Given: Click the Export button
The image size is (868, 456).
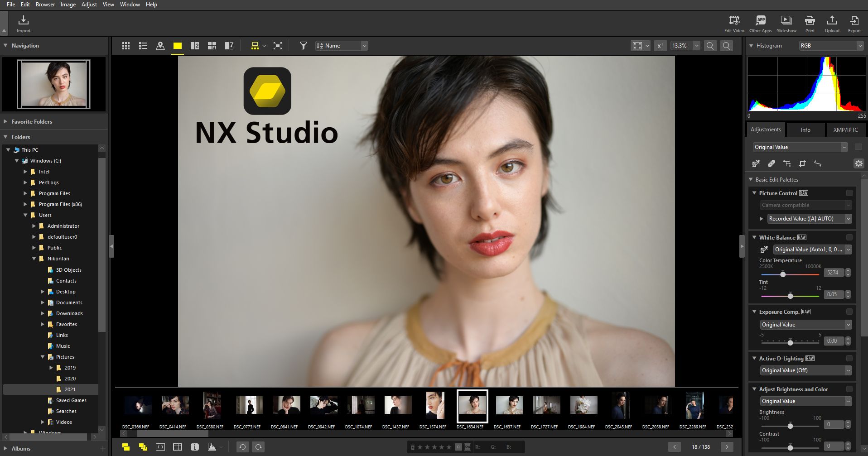Looking at the screenshot, I should tap(854, 23).
